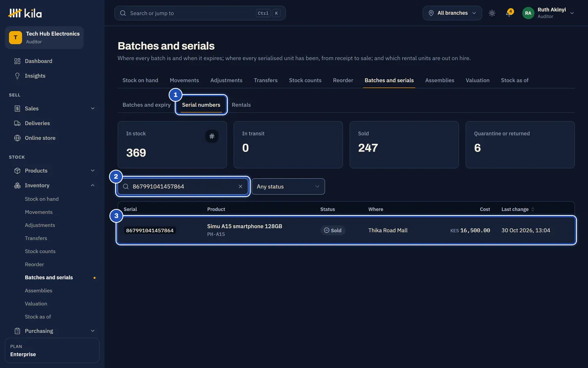Click the Deliveries truck icon
Image resolution: width=588 pixels, height=368 pixels.
tap(17, 123)
